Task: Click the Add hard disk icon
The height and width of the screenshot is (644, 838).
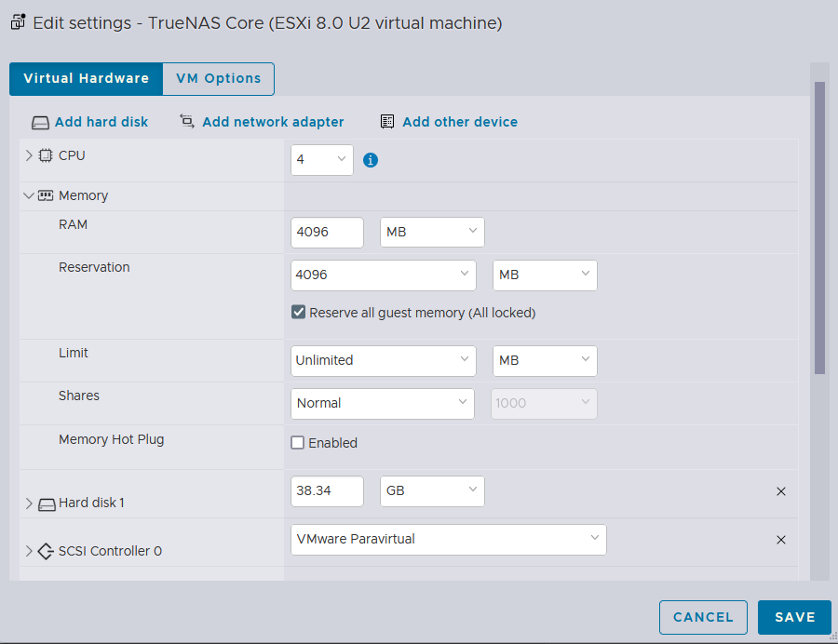Action: click(x=40, y=123)
